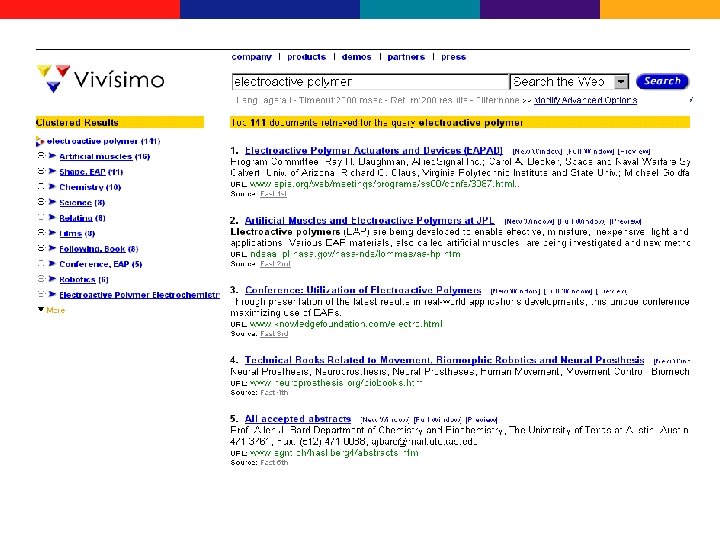720x540 pixels.
Task: Open Full Window link for Conference Utilization result
Action: (568, 291)
